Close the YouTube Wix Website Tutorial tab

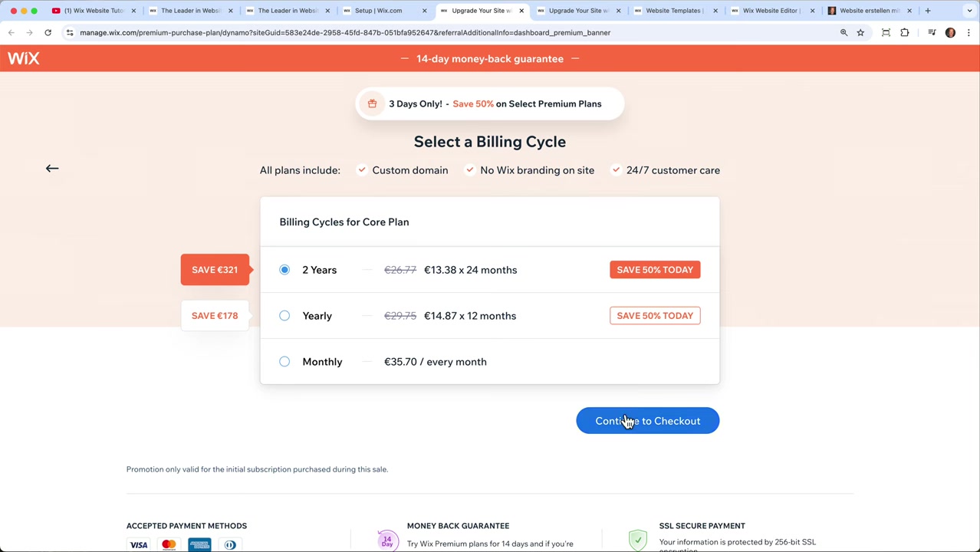133,11
